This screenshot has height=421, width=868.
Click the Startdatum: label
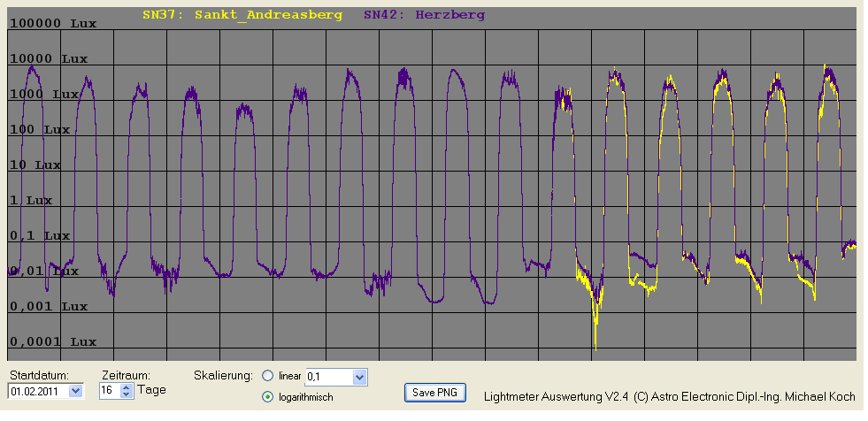click(x=39, y=375)
